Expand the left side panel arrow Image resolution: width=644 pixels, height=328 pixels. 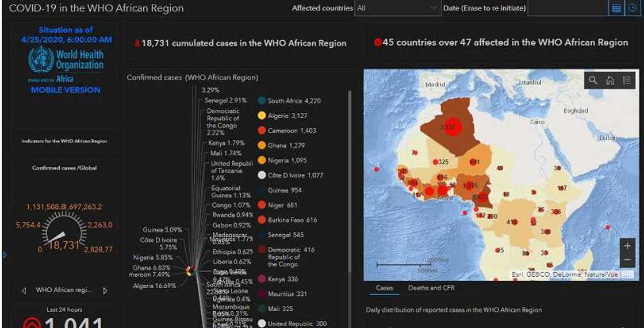click(5, 254)
